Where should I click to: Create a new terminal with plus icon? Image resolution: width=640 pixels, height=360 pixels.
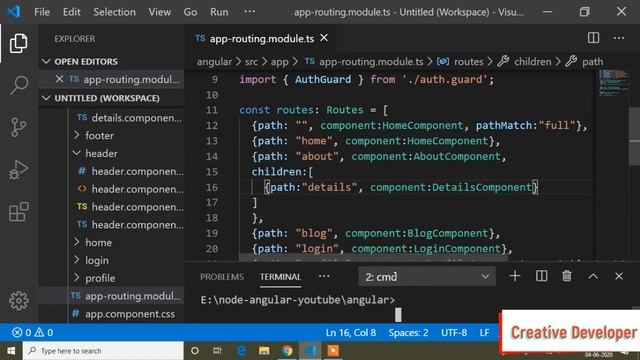(x=515, y=276)
